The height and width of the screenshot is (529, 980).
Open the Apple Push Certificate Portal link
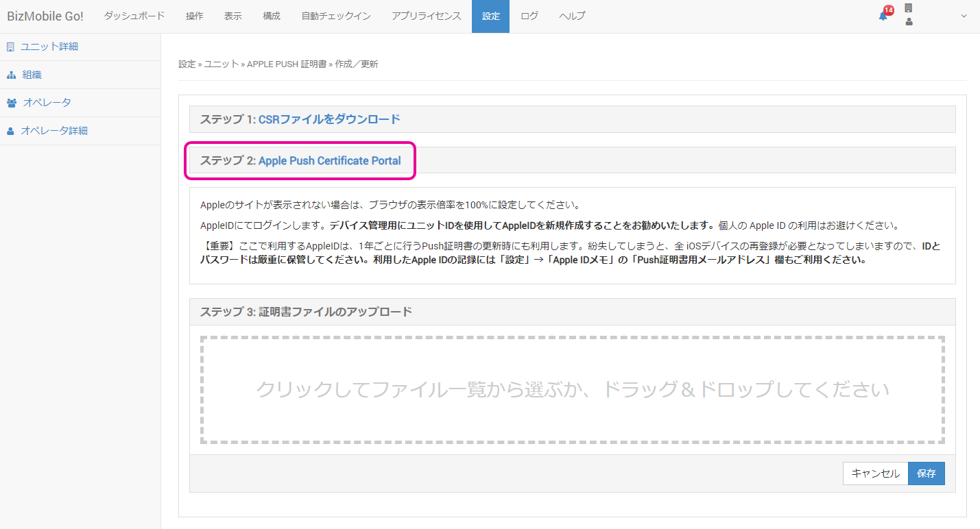pyautogui.click(x=329, y=161)
